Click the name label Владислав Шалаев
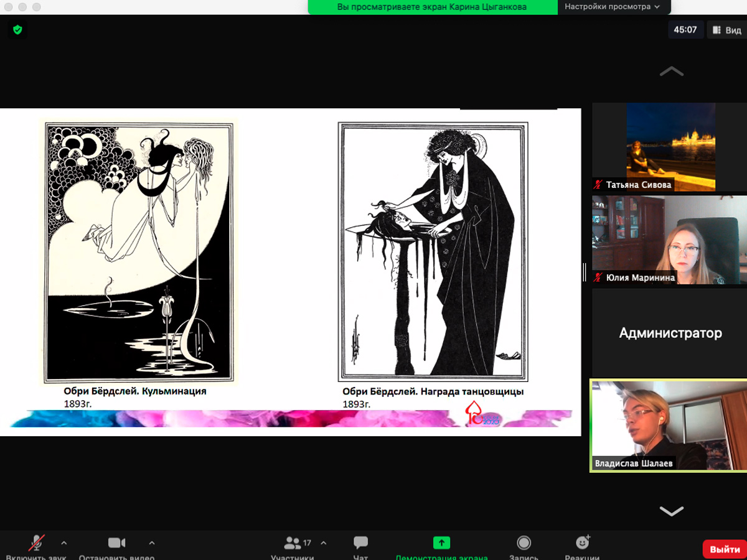747x560 pixels. [634, 464]
